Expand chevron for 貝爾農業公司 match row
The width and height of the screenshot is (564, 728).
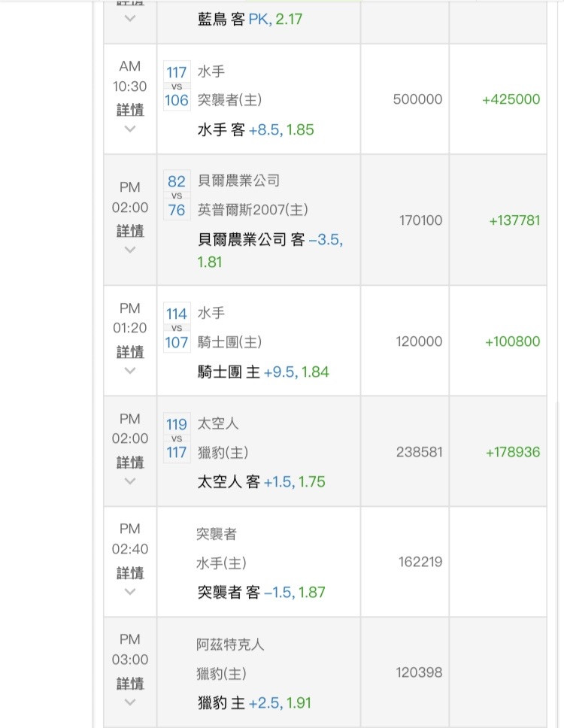130,250
